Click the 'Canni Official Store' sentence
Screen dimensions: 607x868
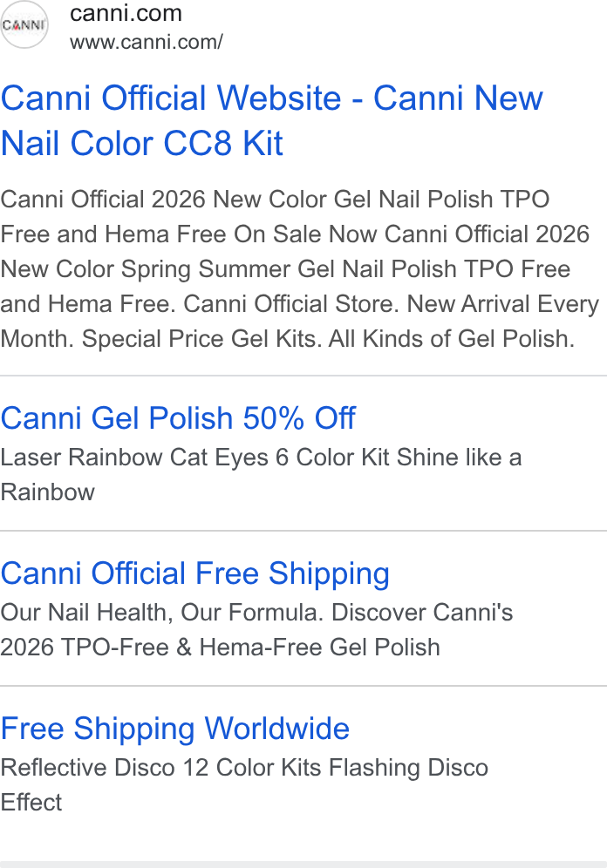(x=291, y=304)
